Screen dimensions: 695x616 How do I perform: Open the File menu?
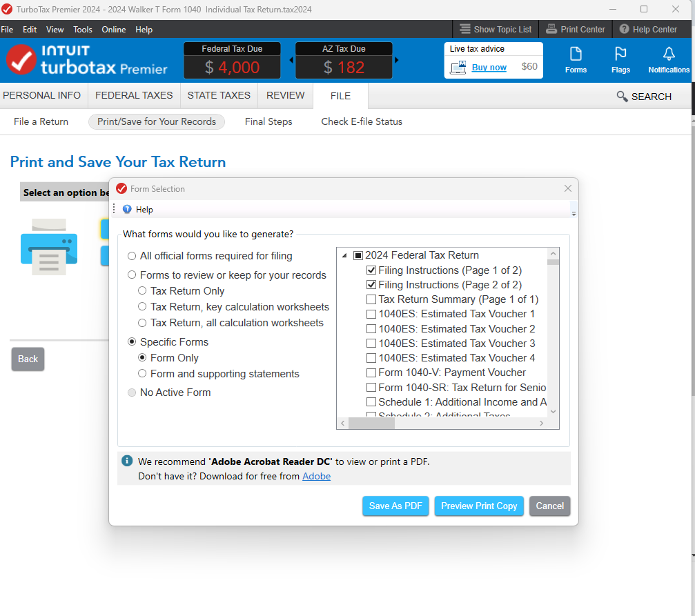7,29
